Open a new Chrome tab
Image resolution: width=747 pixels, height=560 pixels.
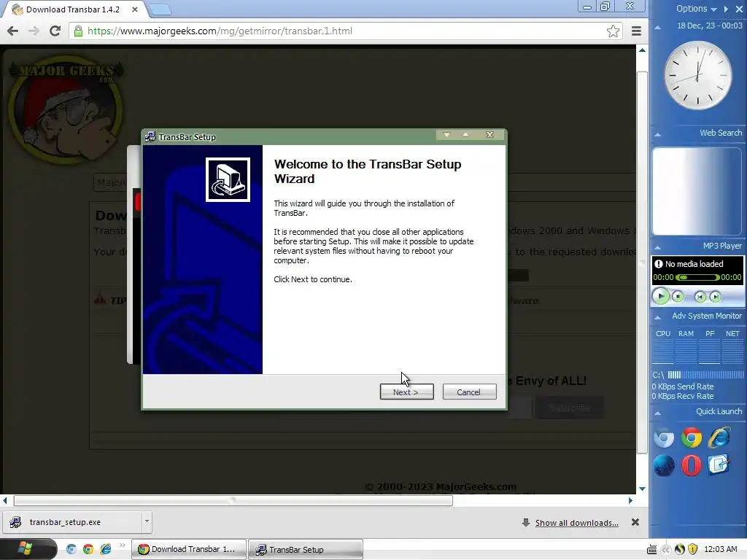click(160, 9)
